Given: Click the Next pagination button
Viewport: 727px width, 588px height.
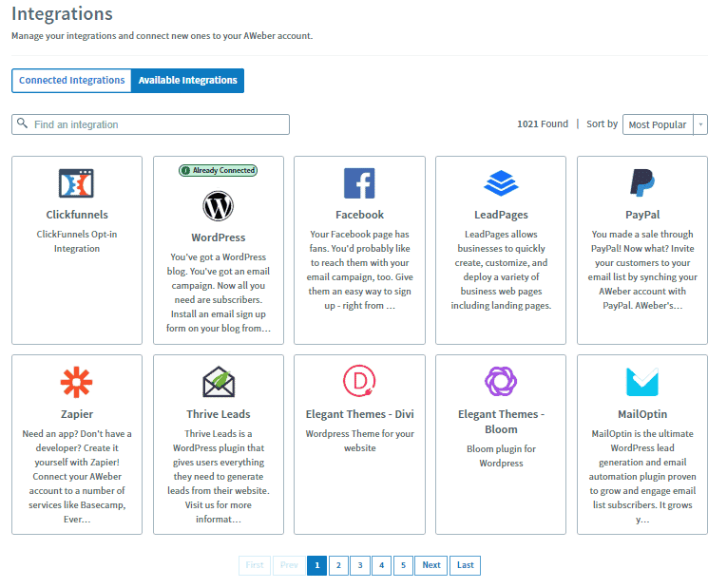Looking at the screenshot, I should pyautogui.click(x=431, y=565).
